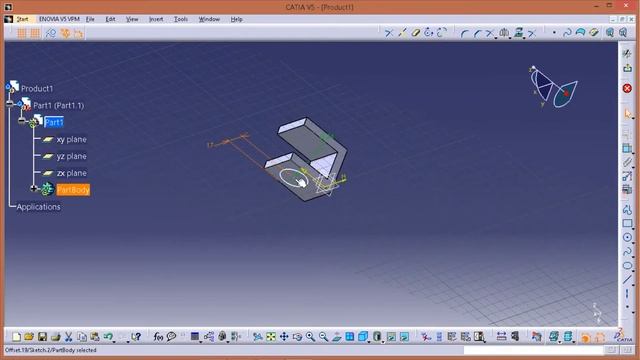Collapse the Part1 node
640x360 pixels.
click(x=22, y=121)
